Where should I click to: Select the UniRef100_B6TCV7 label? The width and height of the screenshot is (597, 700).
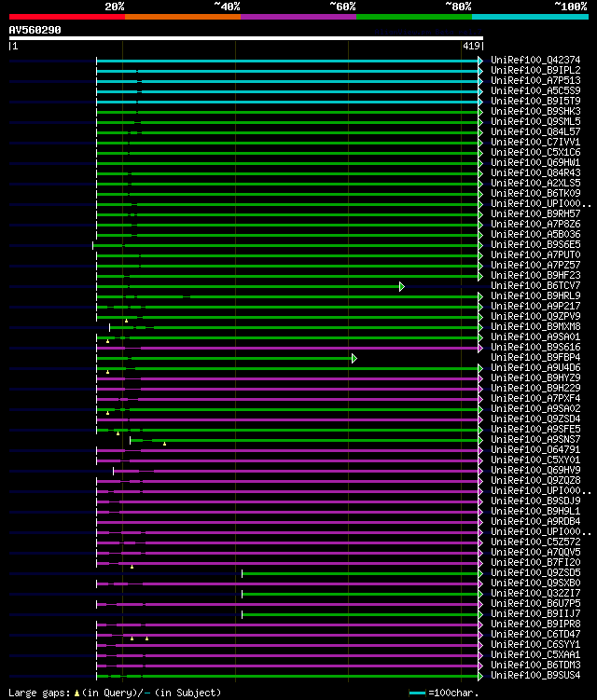(535, 286)
